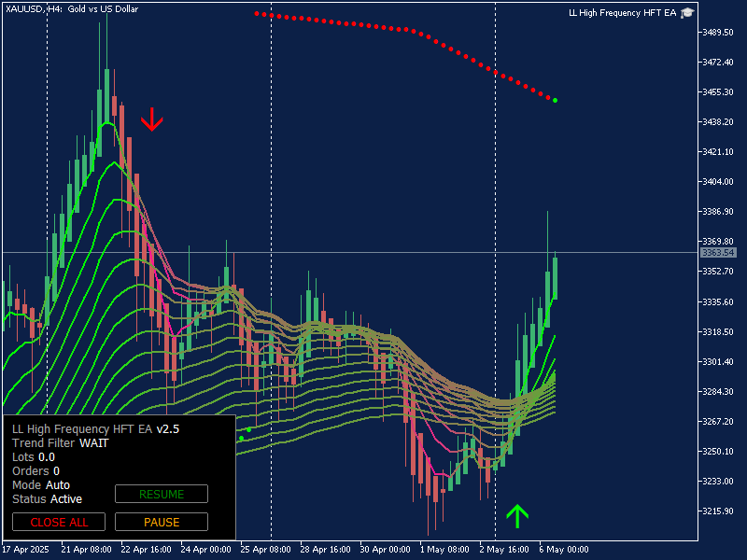Click the Status Active text
Viewport: 747px width, 560px height.
pyautogui.click(x=48, y=499)
